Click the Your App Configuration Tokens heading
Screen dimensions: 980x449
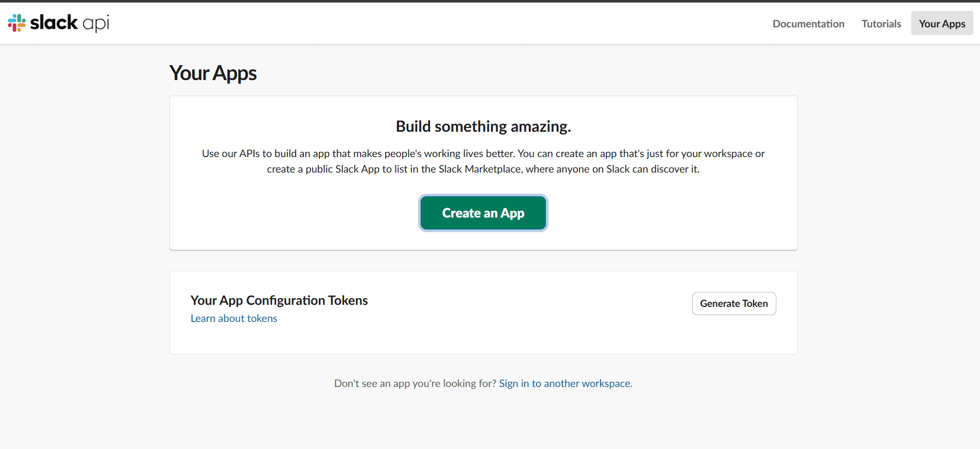tap(279, 300)
